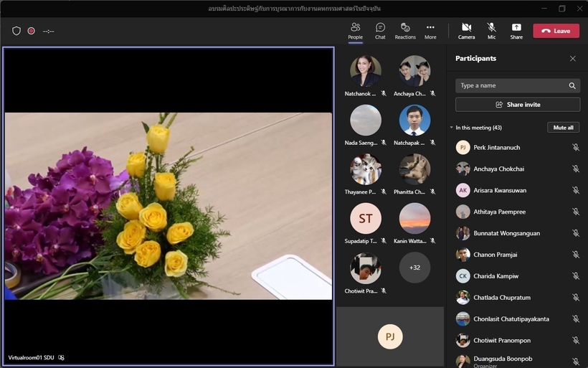Click muted mic icon on Natchanok tile
The image size is (588, 368).
pyautogui.click(x=383, y=93)
